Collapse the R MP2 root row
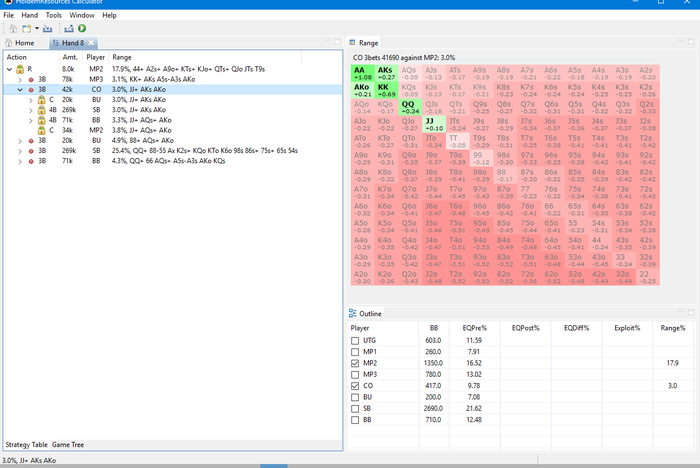700x468 pixels. pos(9,69)
